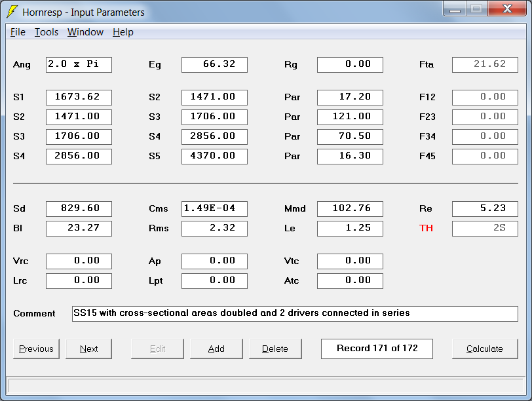Select the Cms field 1.49E-04
The image size is (532, 401).
pos(214,209)
